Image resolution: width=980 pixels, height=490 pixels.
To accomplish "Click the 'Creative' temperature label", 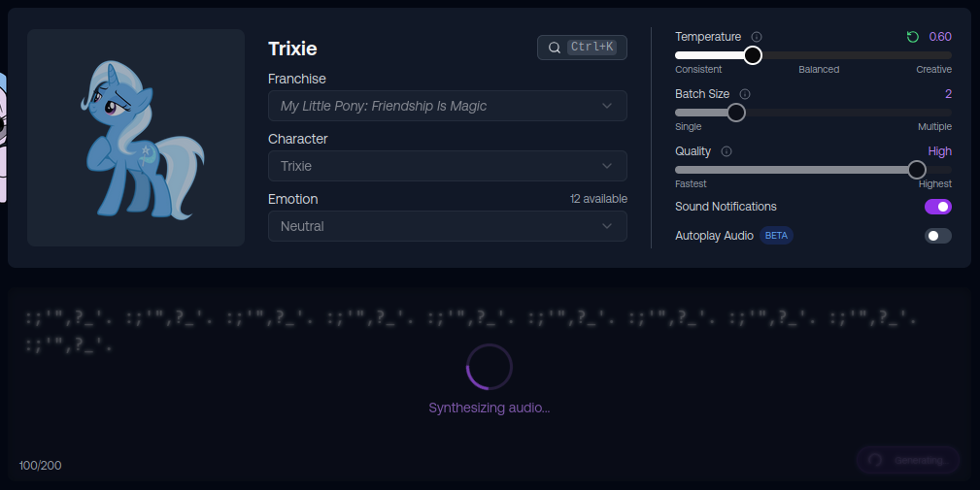I will (x=933, y=69).
